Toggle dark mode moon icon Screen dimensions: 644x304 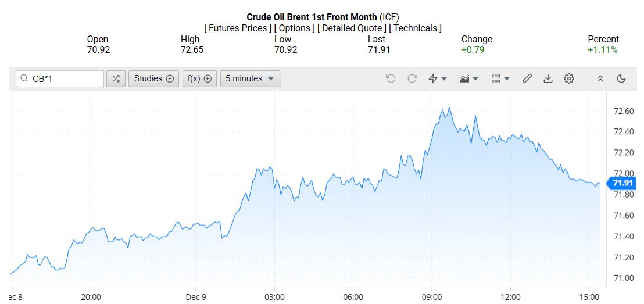[621, 78]
